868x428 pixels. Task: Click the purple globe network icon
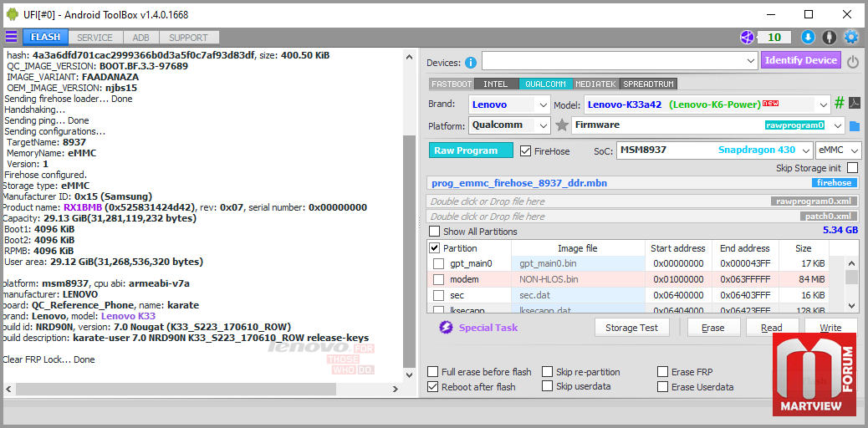(748, 38)
